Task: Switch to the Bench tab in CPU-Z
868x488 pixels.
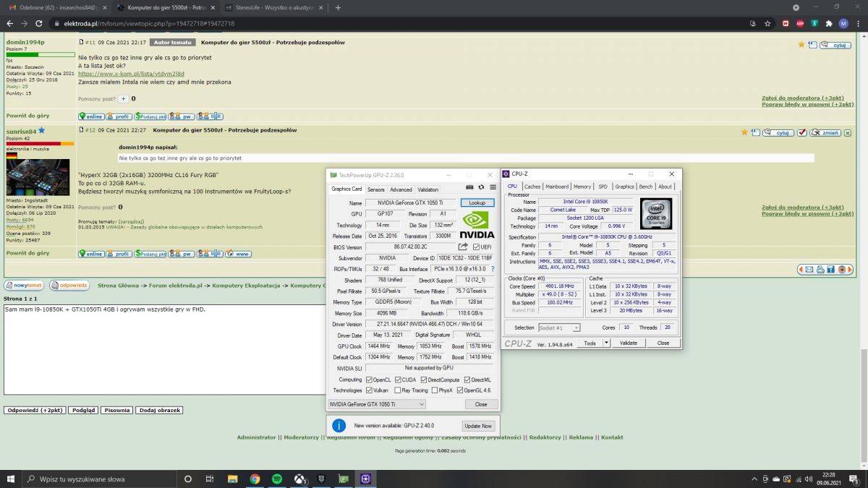Action: click(645, 187)
